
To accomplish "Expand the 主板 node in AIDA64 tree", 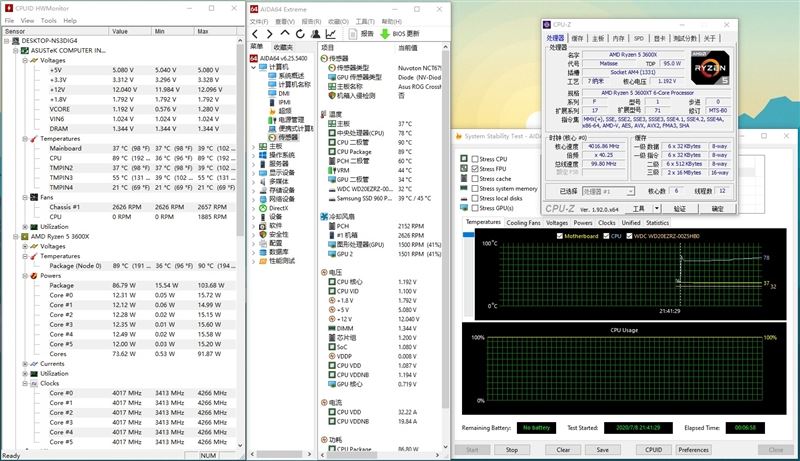I will pos(254,146).
